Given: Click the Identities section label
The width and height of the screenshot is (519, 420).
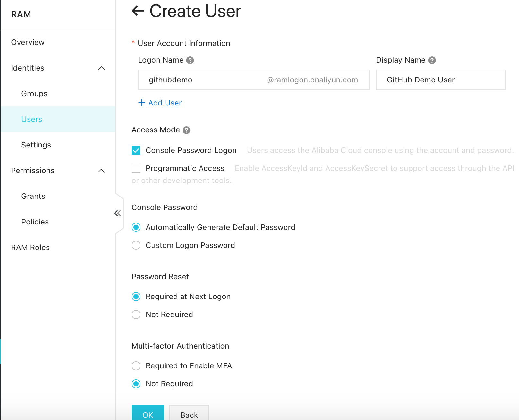Looking at the screenshot, I should [x=28, y=68].
